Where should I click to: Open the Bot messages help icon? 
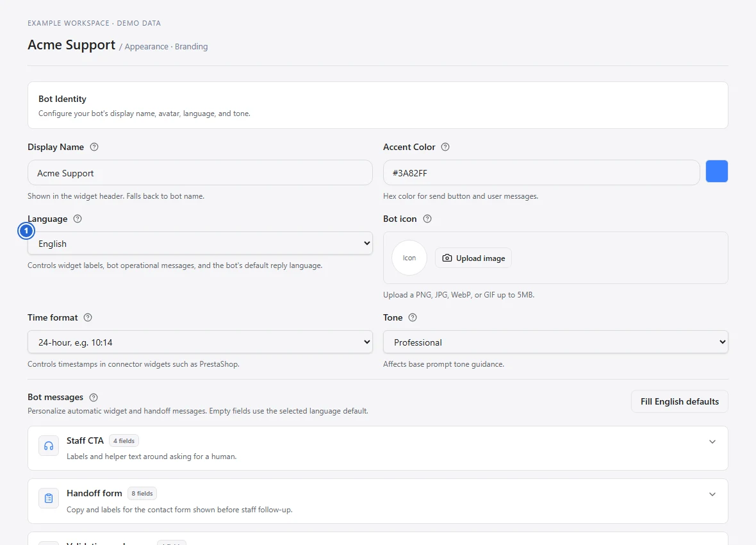(x=94, y=398)
